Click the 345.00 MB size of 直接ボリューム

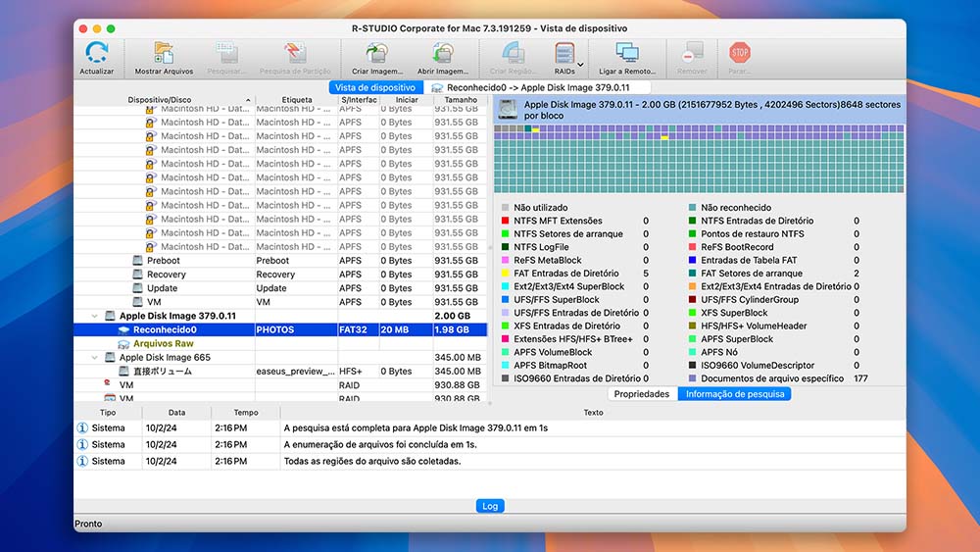[x=458, y=372]
